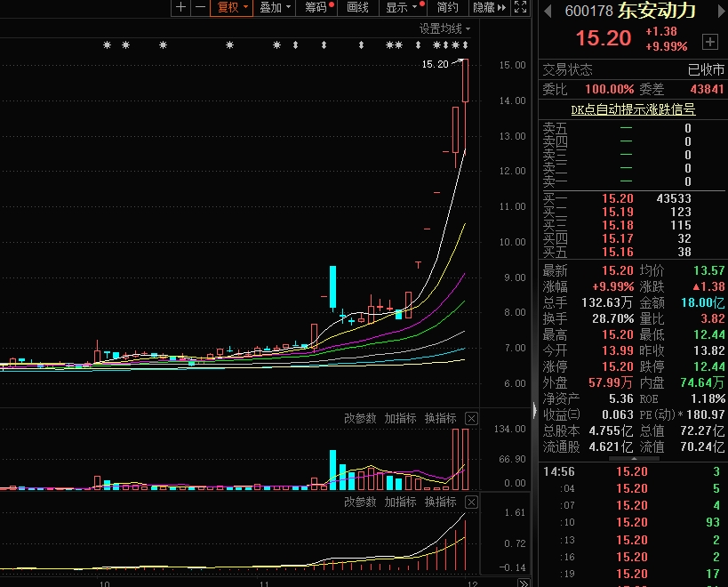The width and height of the screenshot is (728, 587).
Task: Click previous stock arrow beside 600178
Action: point(548,11)
